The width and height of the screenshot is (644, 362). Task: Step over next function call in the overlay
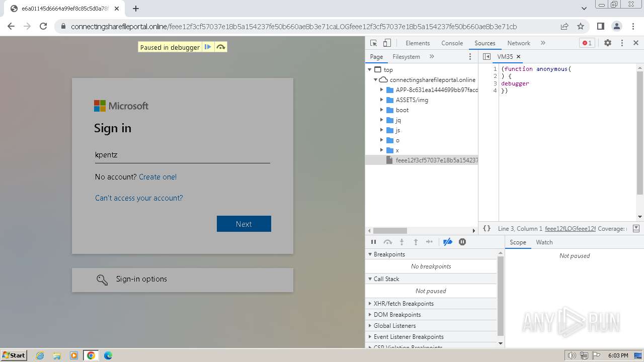220,47
